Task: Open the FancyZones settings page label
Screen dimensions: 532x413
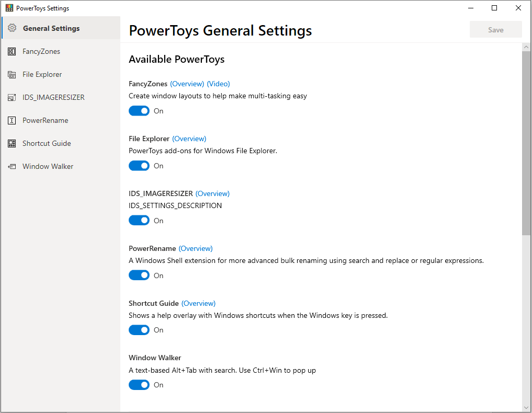Action: coord(41,51)
